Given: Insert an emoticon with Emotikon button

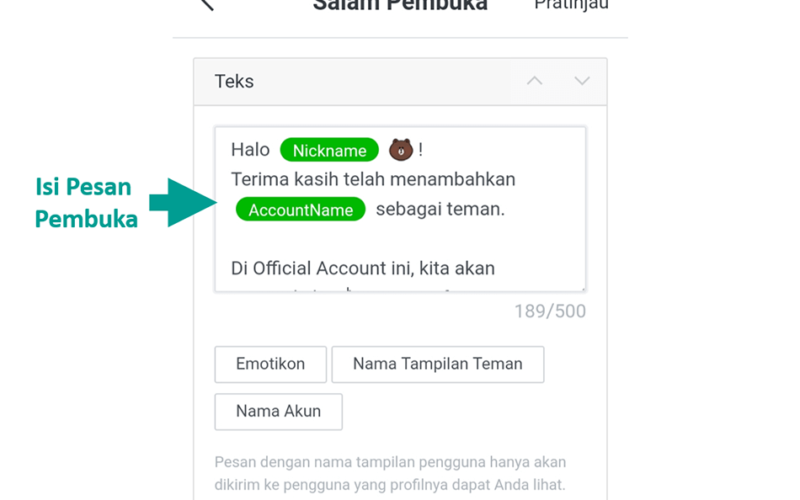Looking at the screenshot, I should click(270, 364).
